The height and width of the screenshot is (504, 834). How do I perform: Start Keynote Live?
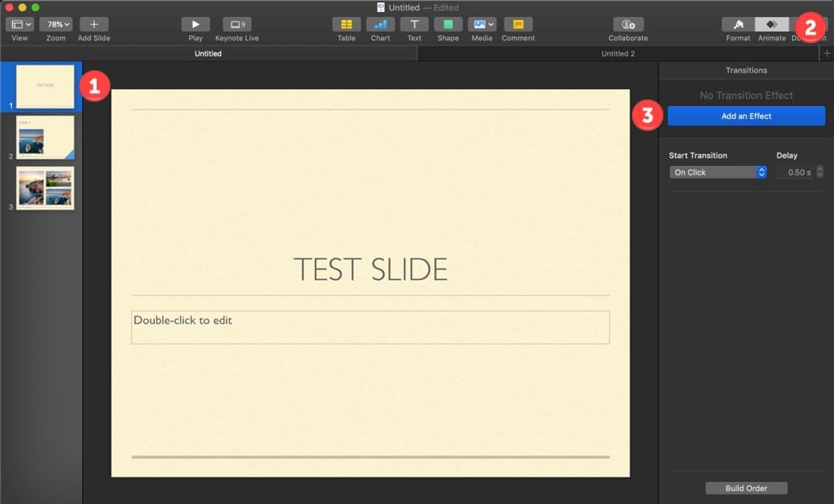click(235, 26)
